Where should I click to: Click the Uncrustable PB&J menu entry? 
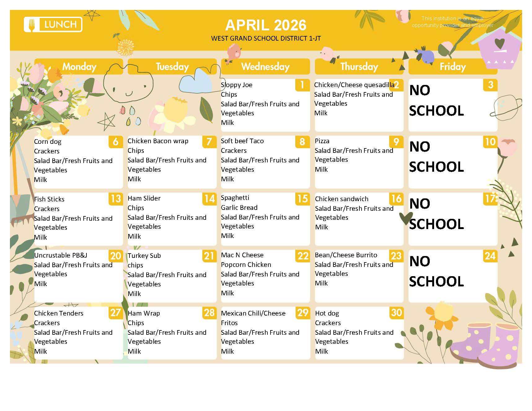(61, 255)
